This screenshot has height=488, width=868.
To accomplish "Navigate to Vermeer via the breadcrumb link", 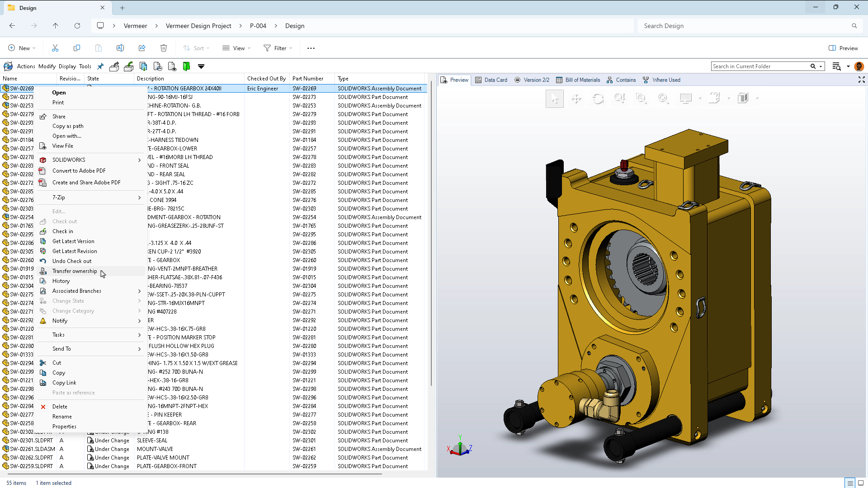I will (135, 26).
